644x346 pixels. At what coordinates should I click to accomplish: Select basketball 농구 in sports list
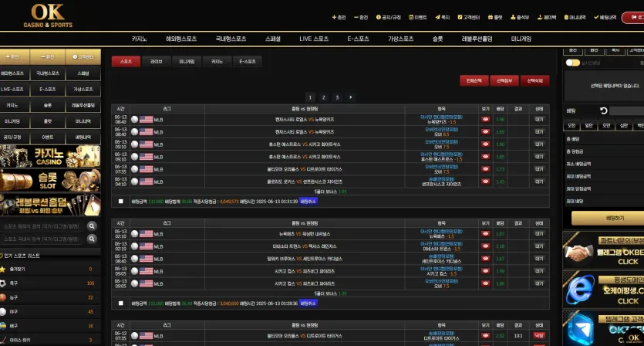point(50,297)
